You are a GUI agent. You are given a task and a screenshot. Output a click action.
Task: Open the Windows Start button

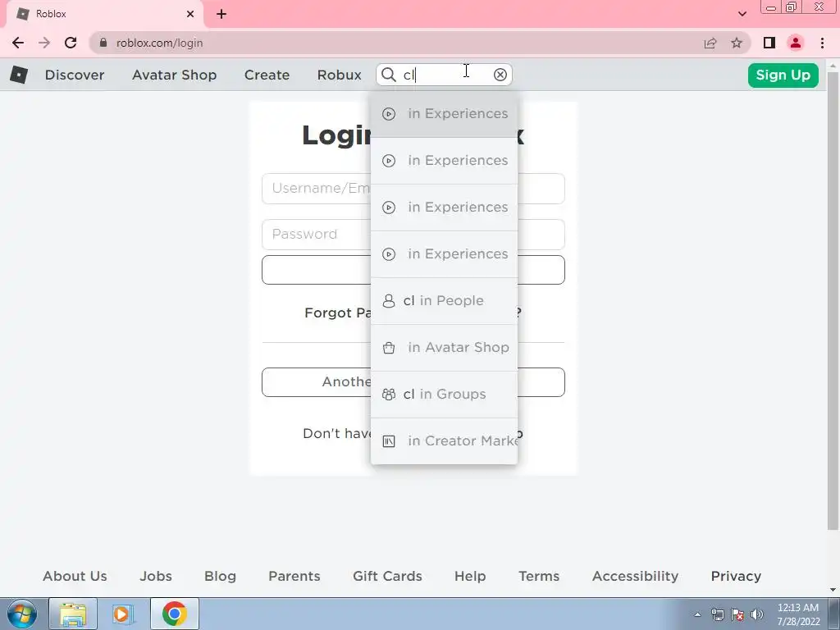22,614
